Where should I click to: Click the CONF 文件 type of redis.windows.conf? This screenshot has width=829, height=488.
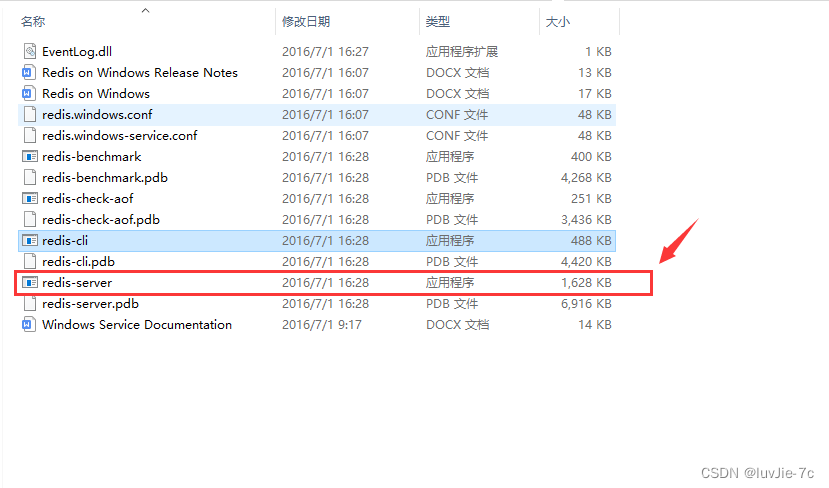click(x=457, y=114)
